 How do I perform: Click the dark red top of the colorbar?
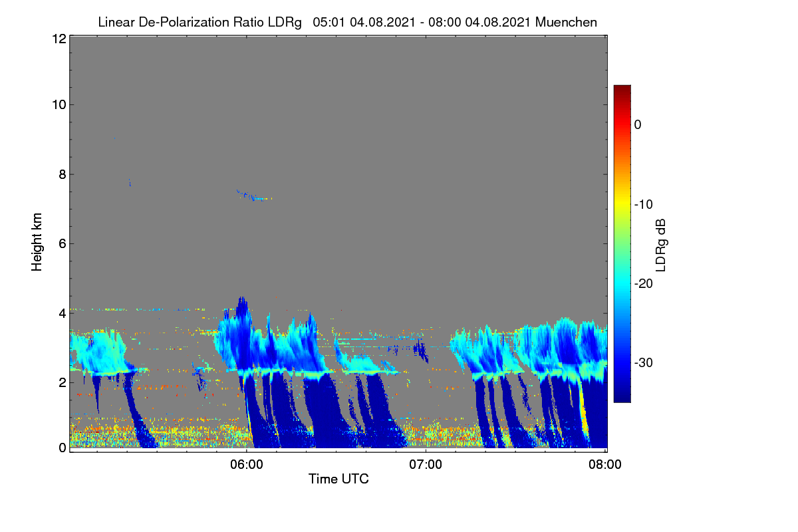622,90
